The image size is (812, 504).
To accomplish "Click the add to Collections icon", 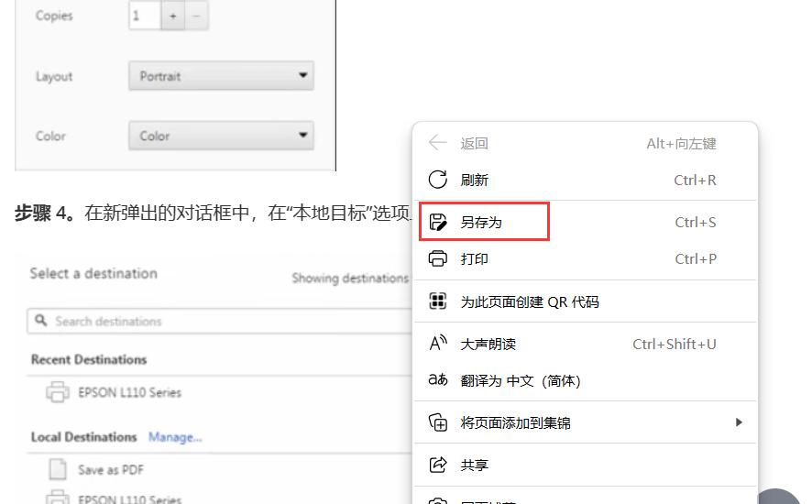I will point(437,422).
